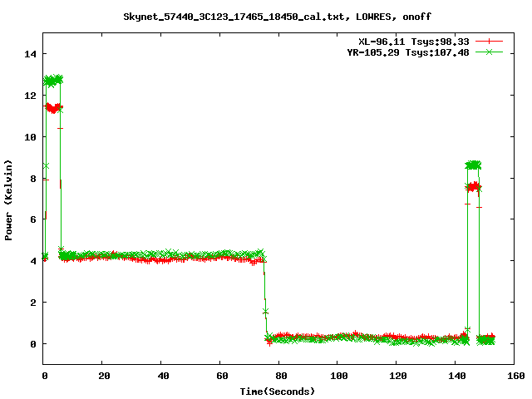Click the red XL legend line sample
532x399 pixels.
(489, 42)
